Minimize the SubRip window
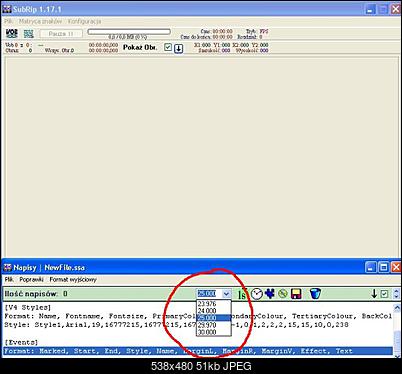 [371, 9]
